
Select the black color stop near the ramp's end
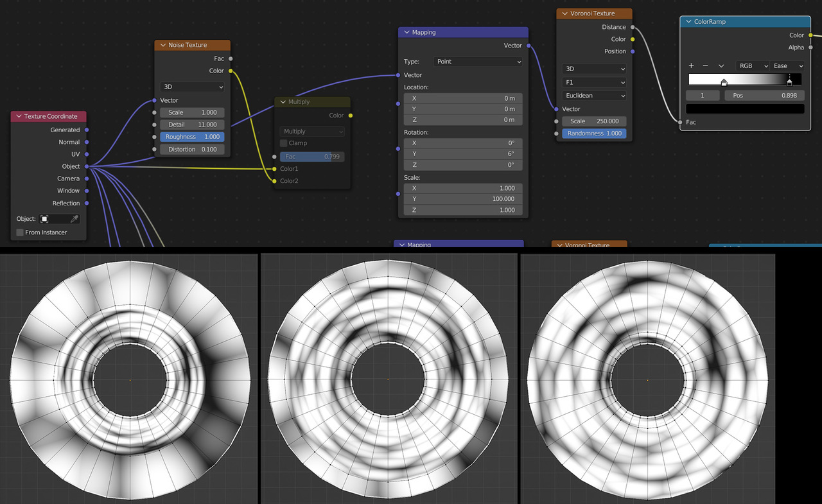(790, 82)
